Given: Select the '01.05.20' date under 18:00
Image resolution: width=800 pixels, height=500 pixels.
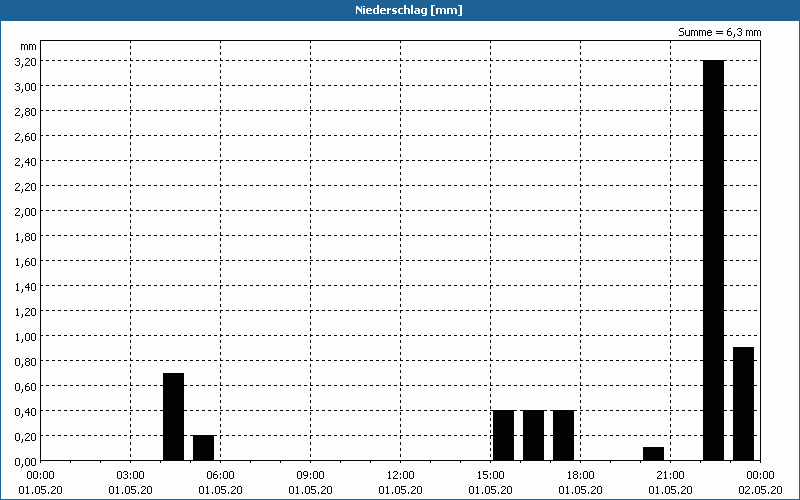Looking at the screenshot, I should (581, 490).
